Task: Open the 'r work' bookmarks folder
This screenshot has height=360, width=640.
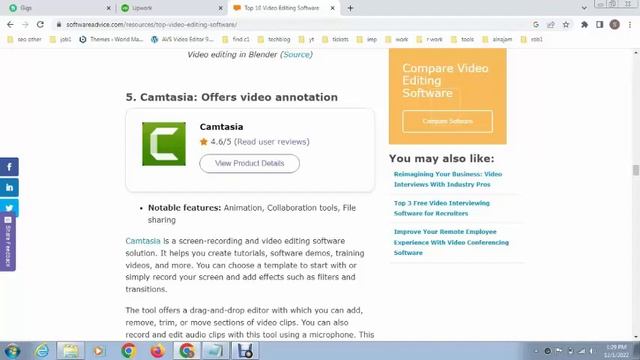Action: 429,39
